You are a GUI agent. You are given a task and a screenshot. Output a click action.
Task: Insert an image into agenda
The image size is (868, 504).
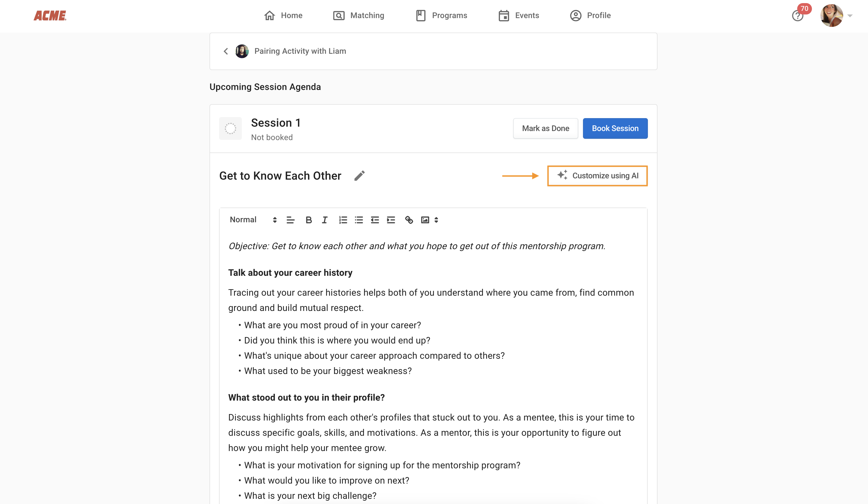pos(425,220)
